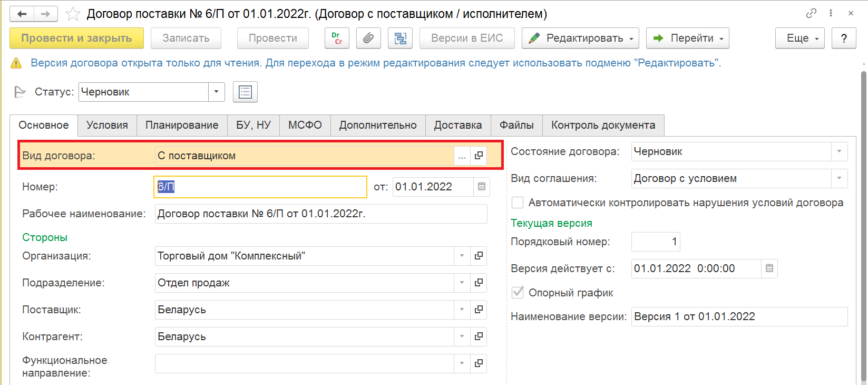Open help with question mark button

click(844, 38)
